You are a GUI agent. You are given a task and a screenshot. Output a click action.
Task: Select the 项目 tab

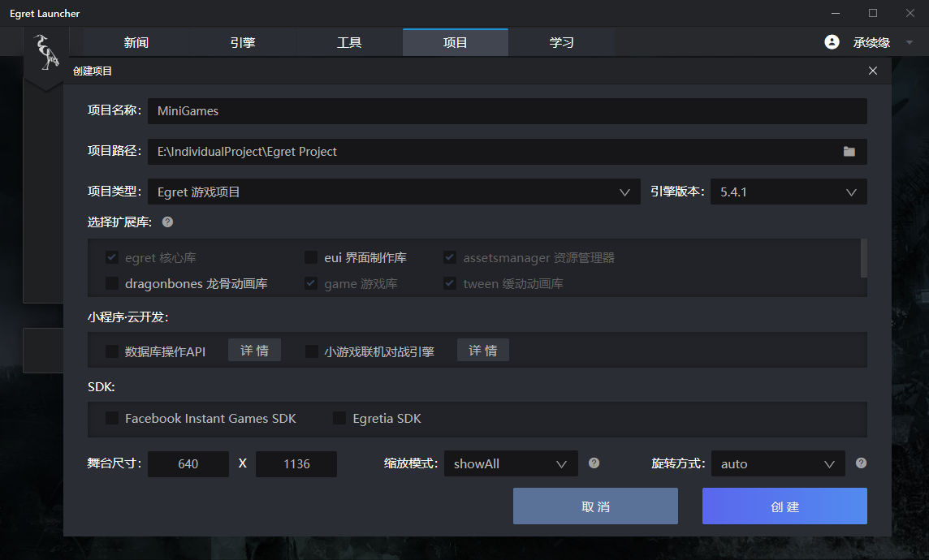pos(455,43)
